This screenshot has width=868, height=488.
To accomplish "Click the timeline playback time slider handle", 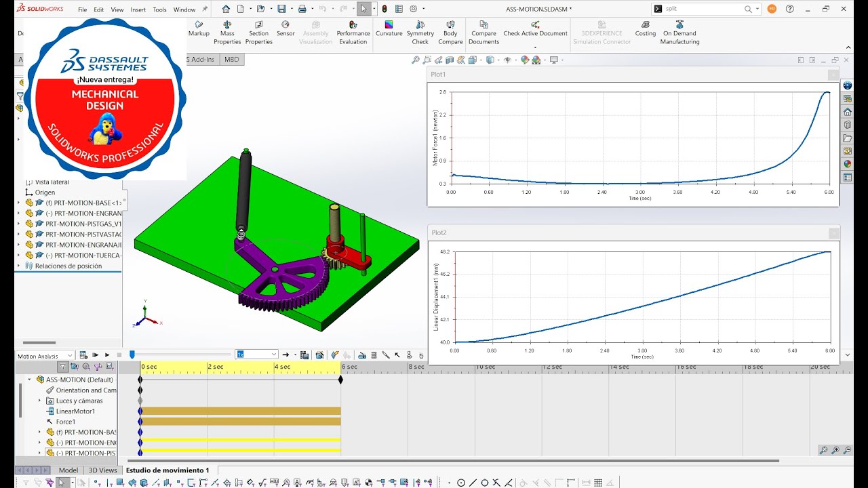I will pos(132,354).
